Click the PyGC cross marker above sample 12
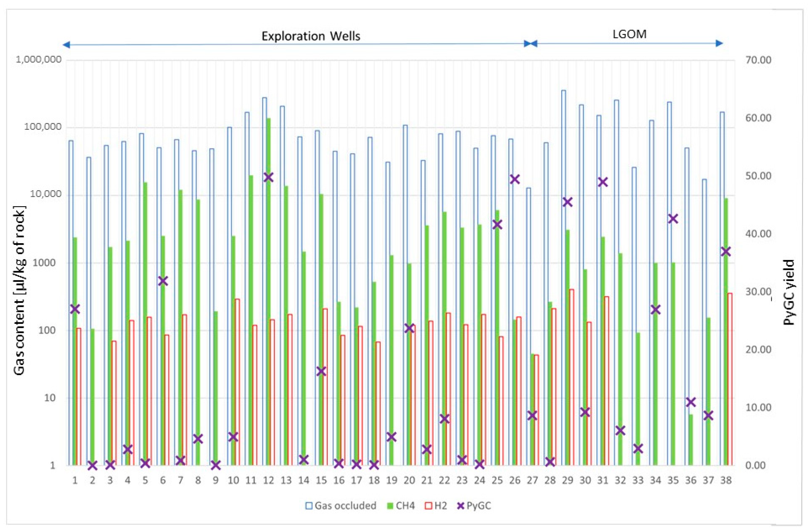The image size is (808, 532). click(269, 177)
